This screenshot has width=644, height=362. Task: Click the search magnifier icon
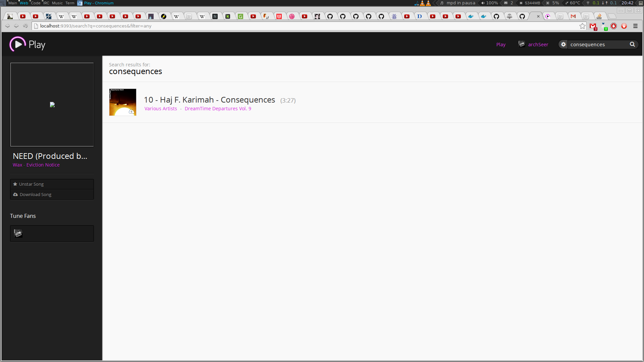(x=633, y=44)
